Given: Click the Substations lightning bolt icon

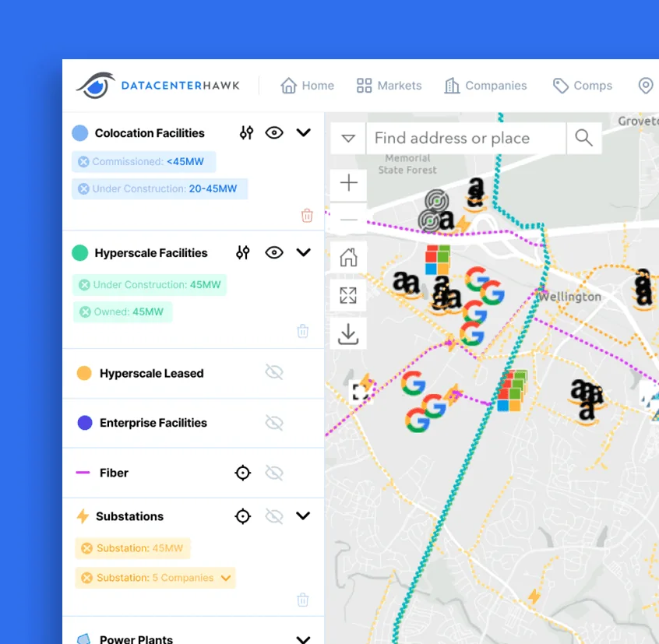Looking at the screenshot, I should tap(83, 516).
